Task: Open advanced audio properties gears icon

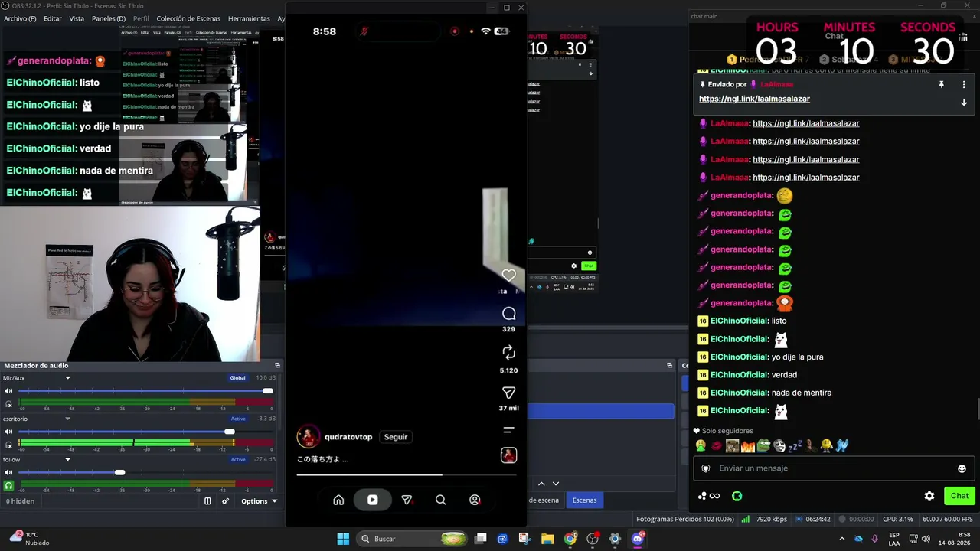Action: click(x=225, y=501)
